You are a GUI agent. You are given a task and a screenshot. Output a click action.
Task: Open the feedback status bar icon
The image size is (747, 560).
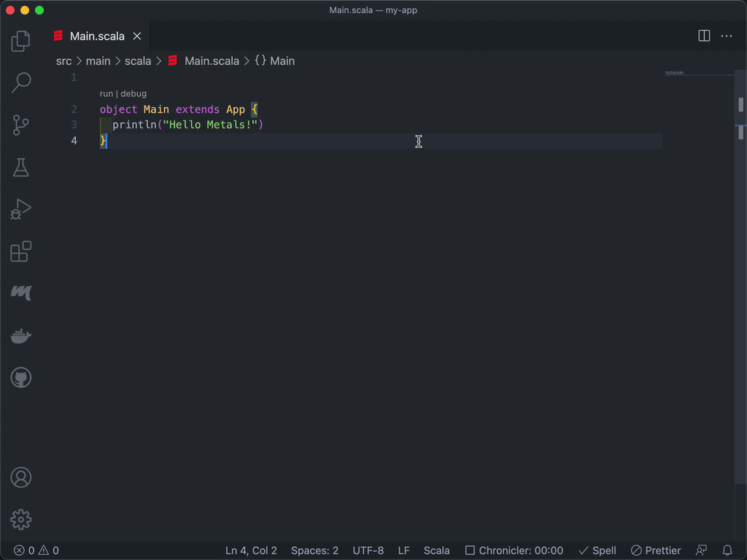click(701, 551)
